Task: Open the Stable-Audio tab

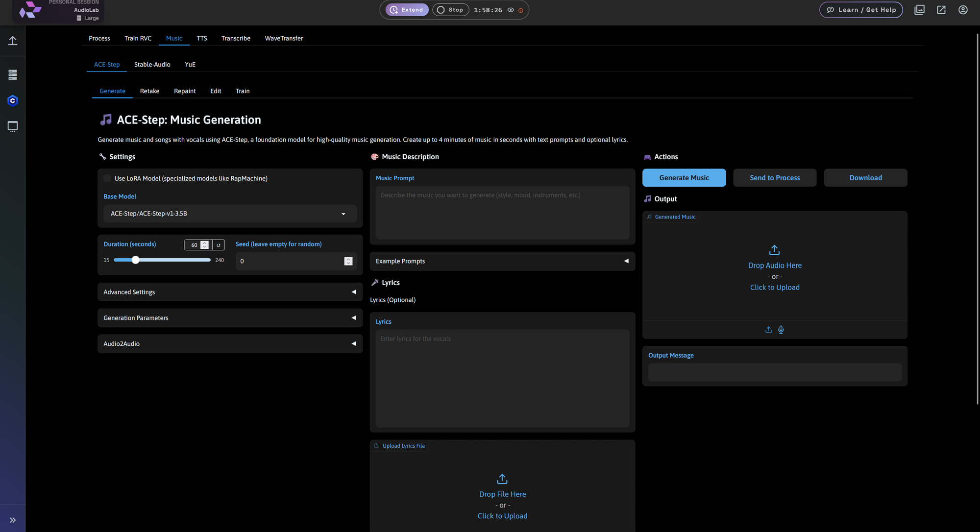Action: pos(152,64)
